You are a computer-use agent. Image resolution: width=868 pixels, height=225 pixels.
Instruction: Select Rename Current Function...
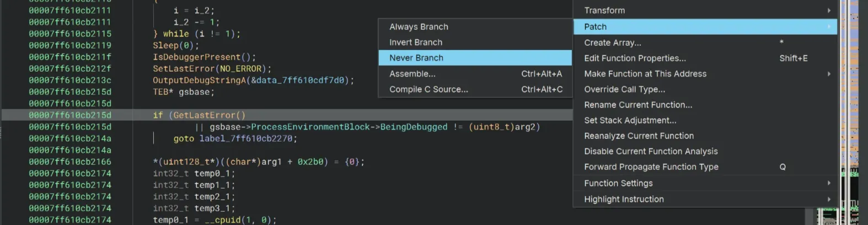click(638, 105)
